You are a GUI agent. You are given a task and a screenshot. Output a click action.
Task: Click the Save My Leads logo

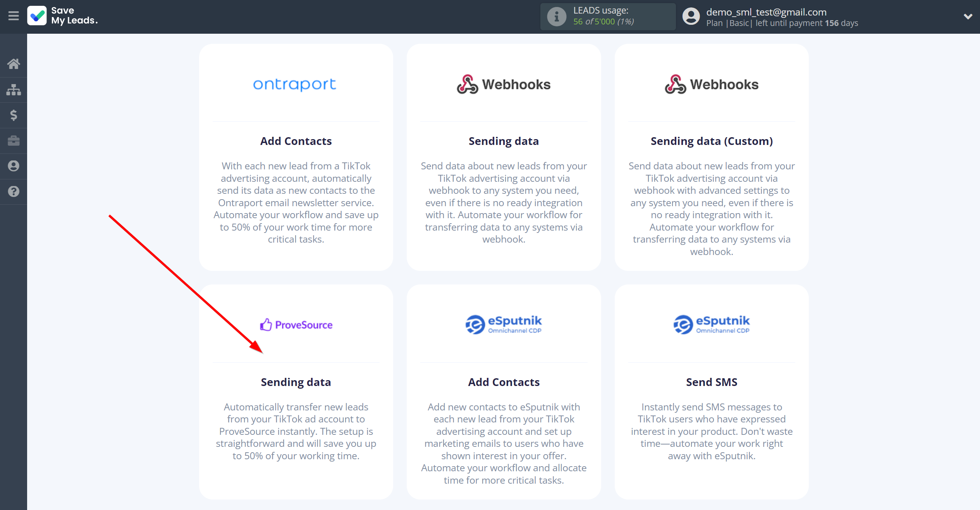tap(63, 16)
